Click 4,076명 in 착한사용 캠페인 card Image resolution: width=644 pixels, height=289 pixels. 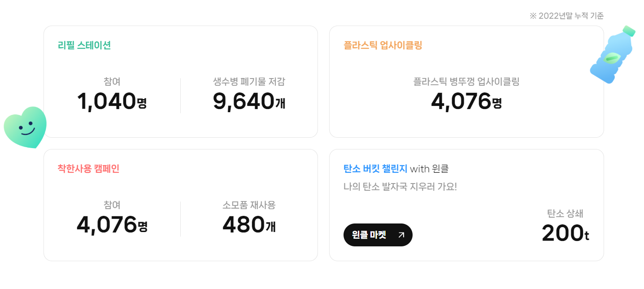tap(112, 225)
